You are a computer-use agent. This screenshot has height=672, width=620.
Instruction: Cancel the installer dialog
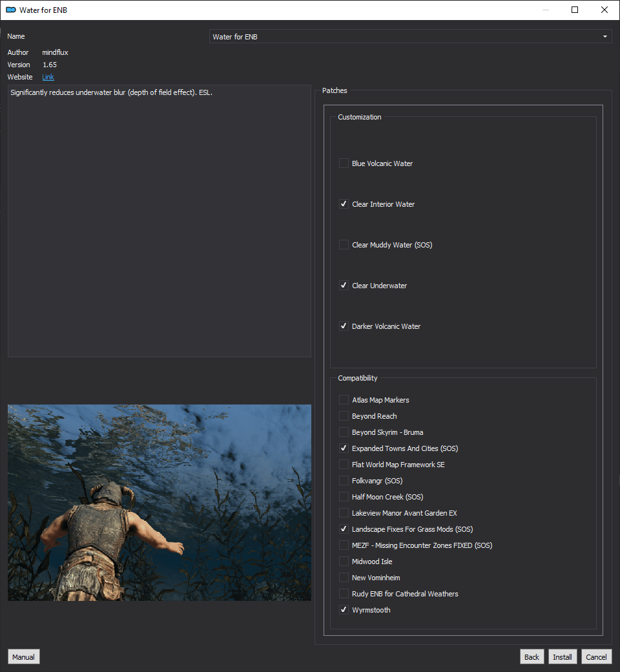596,657
